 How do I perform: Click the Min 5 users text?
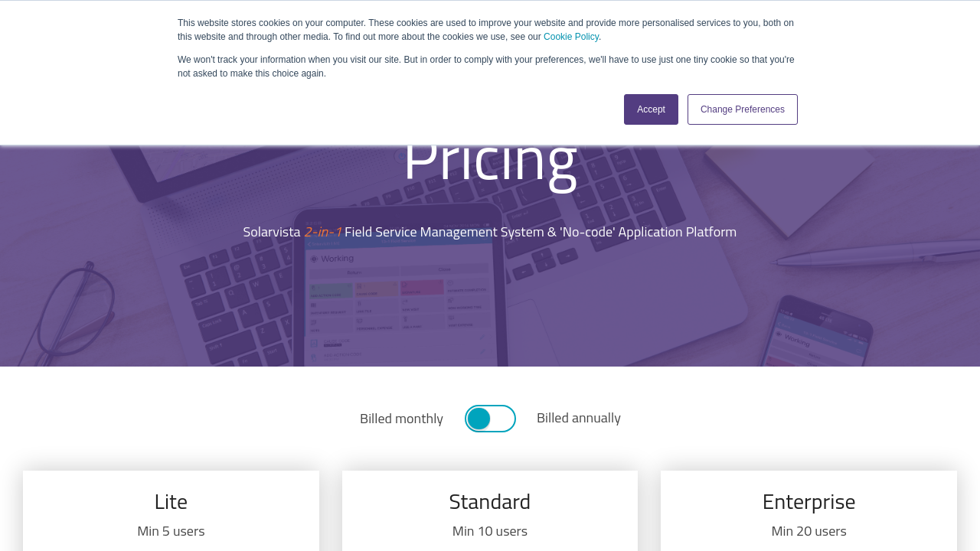(171, 531)
